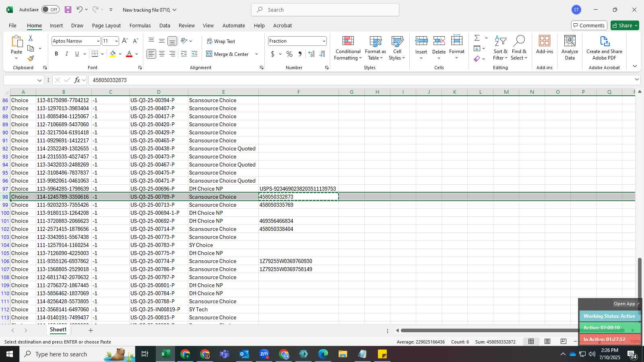The width and height of the screenshot is (644, 362).
Task: Open Outlook from the taskbar
Action: (x=244, y=354)
